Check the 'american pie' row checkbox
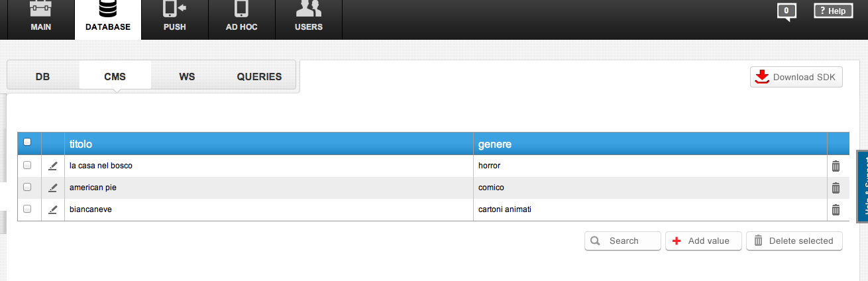The image size is (868, 281). (x=27, y=187)
